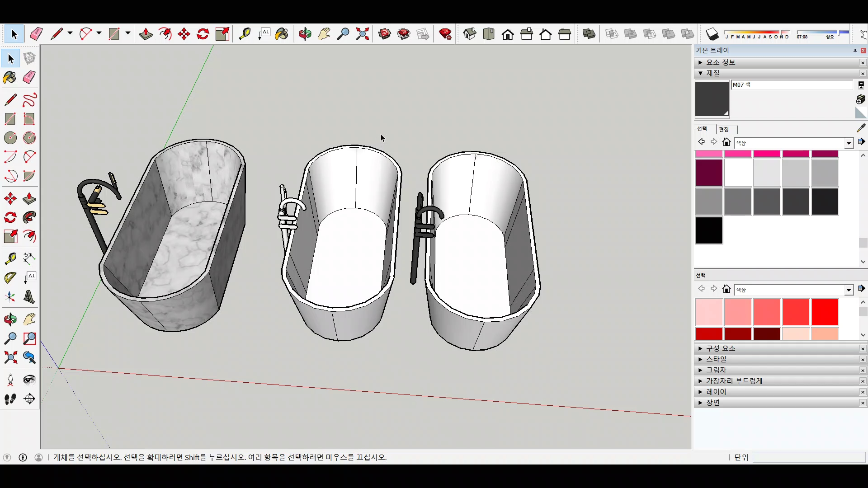Activate the Orbit tool in top toolbar

[305, 34]
